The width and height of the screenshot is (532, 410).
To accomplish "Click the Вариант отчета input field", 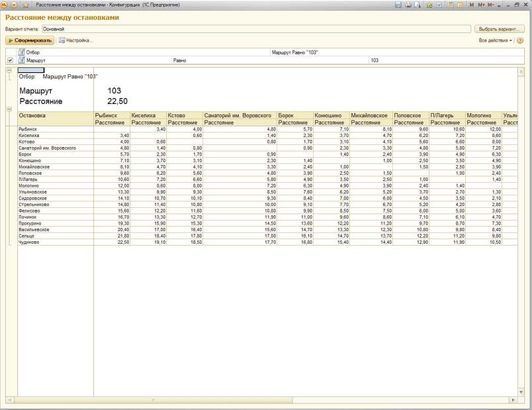I will pyautogui.click(x=256, y=29).
